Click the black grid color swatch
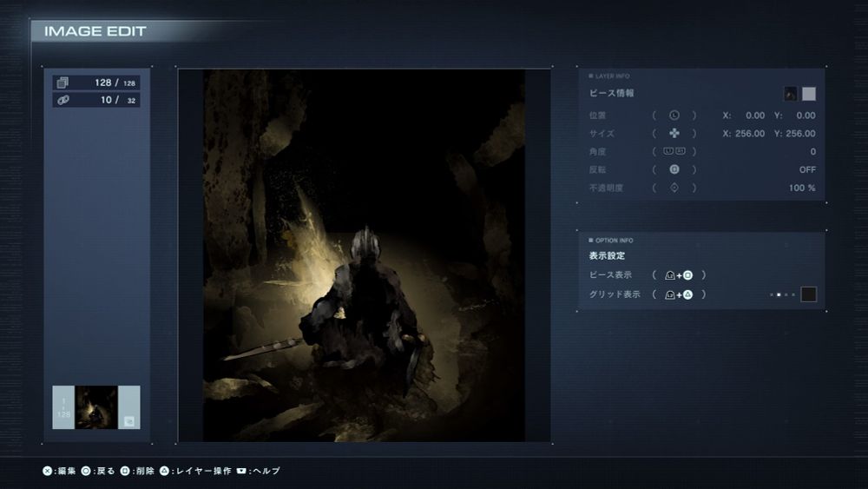 pyautogui.click(x=809, y=294)
